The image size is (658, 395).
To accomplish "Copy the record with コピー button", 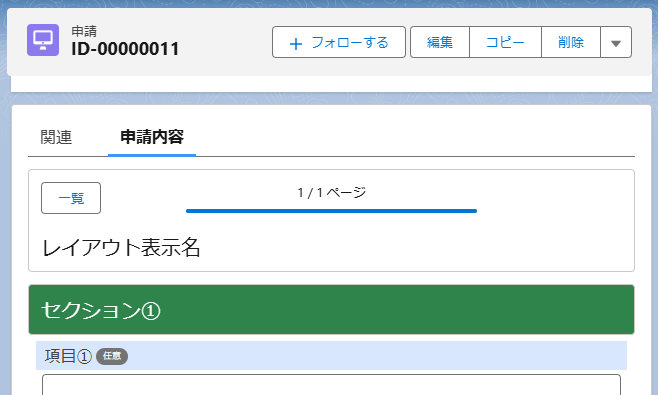I will (x=505, y=42).
